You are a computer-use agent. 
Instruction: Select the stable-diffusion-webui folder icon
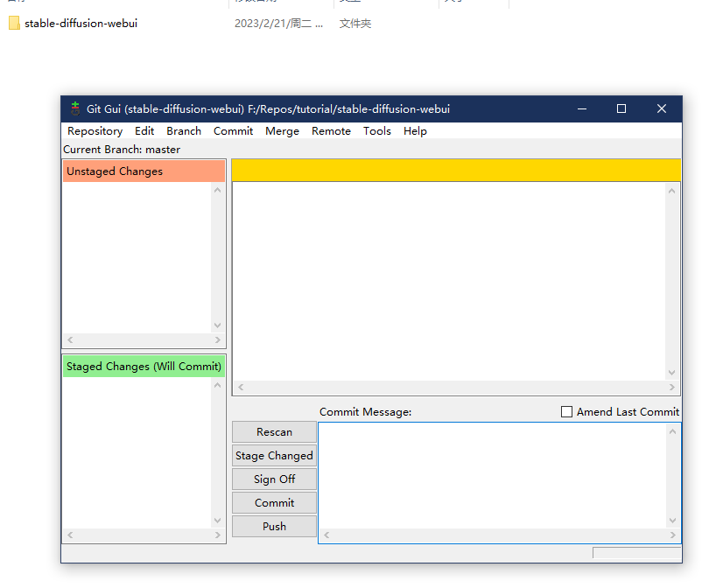pos(14,24)
